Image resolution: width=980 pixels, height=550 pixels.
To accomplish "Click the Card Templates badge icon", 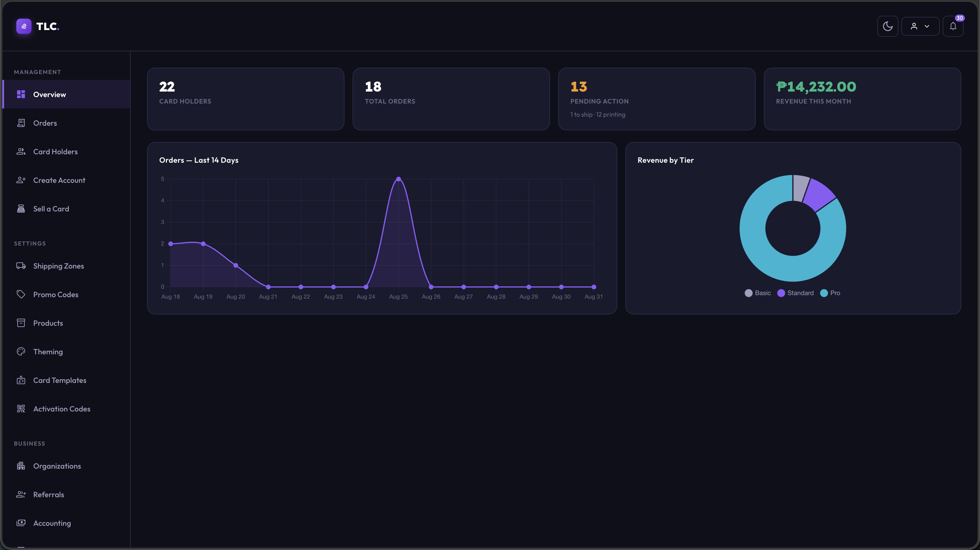I will point(21,380).
